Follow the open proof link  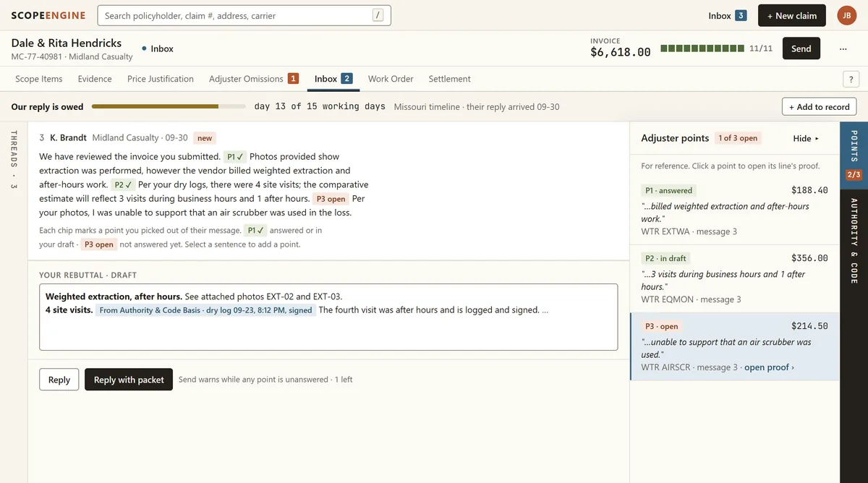(769, 367)
